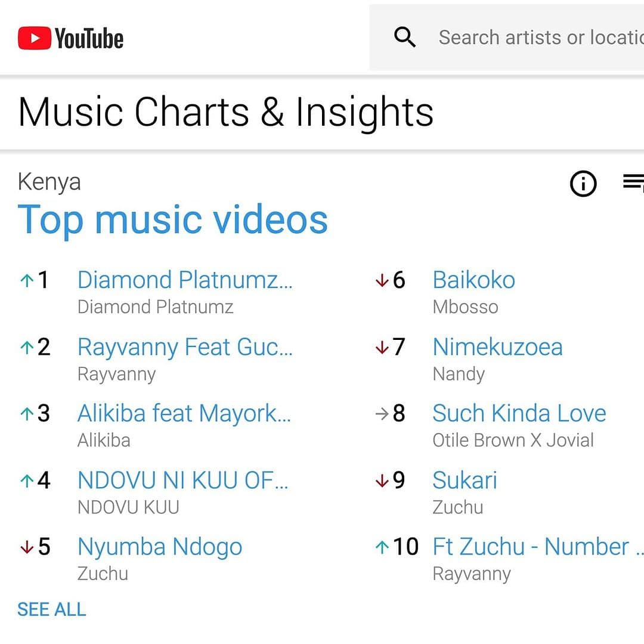644x644 pixels.
Task: Click down arrow beside rank 6
Action: [x=382, y=280]
